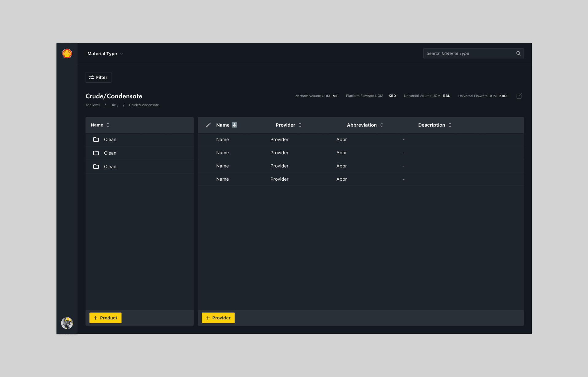
Task: Open the user avatar profile
Action: click(x=67, y=323)
